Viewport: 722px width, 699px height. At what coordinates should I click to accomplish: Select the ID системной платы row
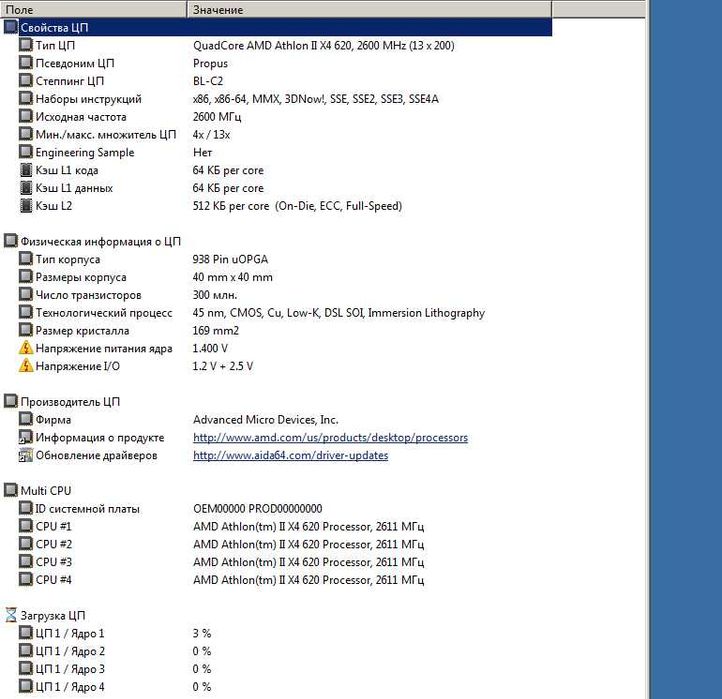pyautogui.click(x=276, y=508)
